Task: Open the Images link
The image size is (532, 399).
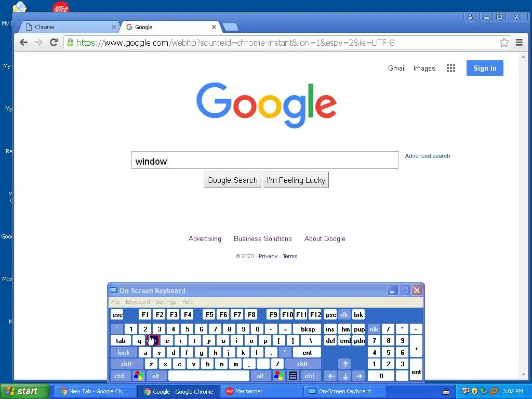Action: tap(424, 68)
